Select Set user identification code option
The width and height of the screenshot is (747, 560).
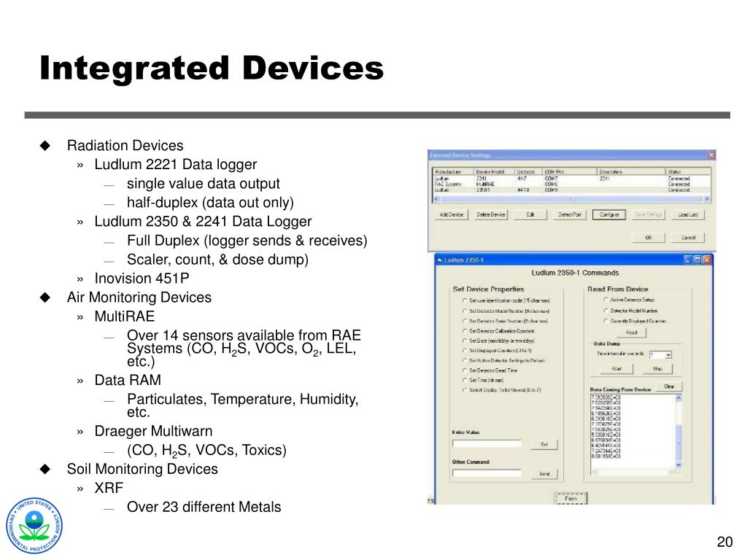506,300
